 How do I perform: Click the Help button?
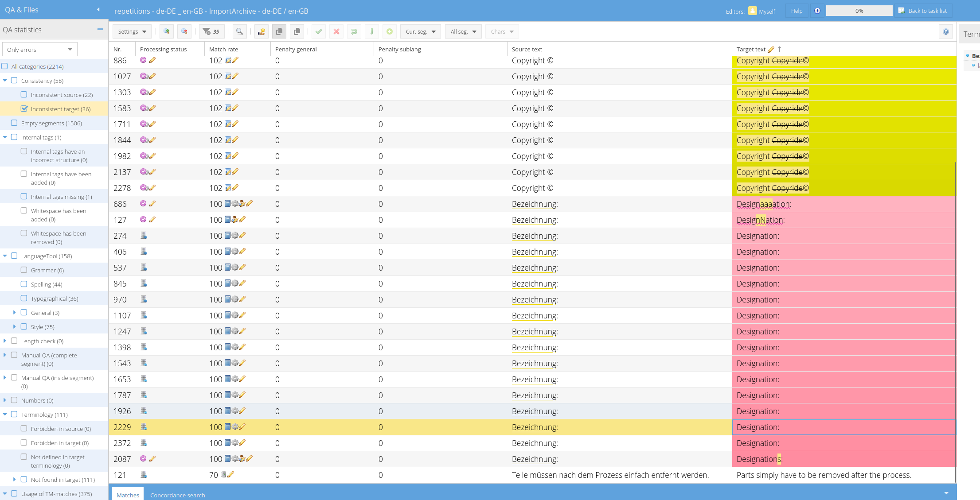796,11
